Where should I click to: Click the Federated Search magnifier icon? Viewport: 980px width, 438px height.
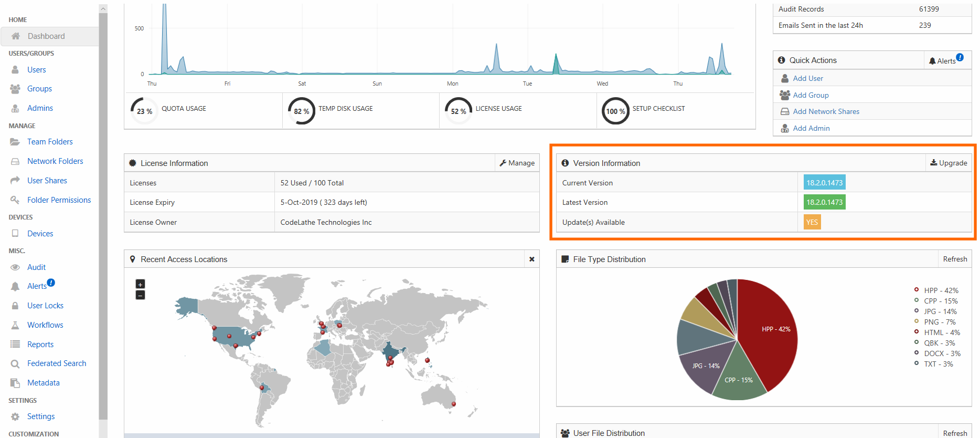click(15, 363)
